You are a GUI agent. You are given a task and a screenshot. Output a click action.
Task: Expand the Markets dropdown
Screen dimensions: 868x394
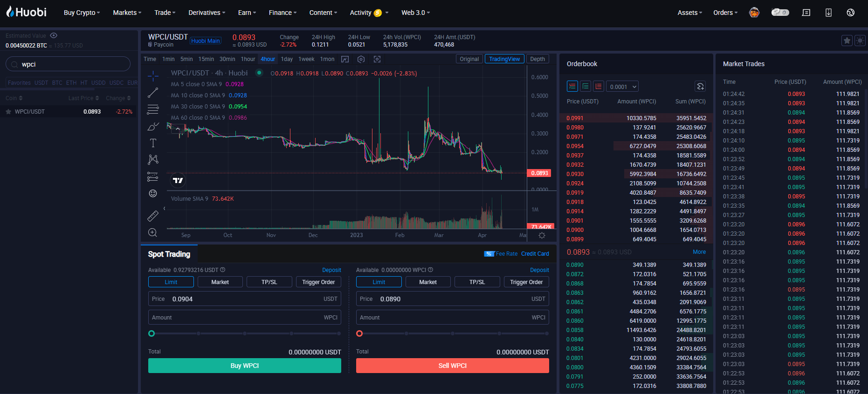127,13
